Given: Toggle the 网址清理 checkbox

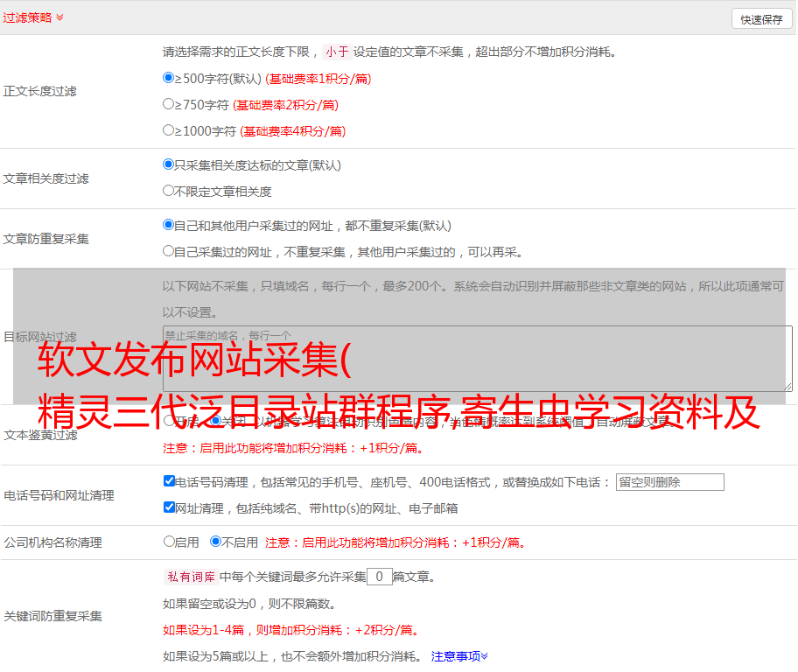Looking at the screenshot, I should [169, 507].
